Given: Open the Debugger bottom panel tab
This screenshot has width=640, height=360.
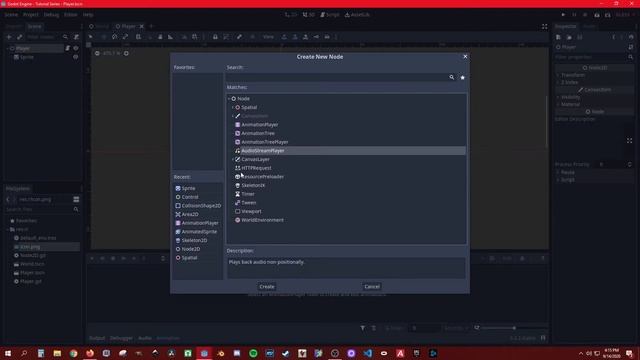Looking at the screenshot, I should tap(121, 338).
